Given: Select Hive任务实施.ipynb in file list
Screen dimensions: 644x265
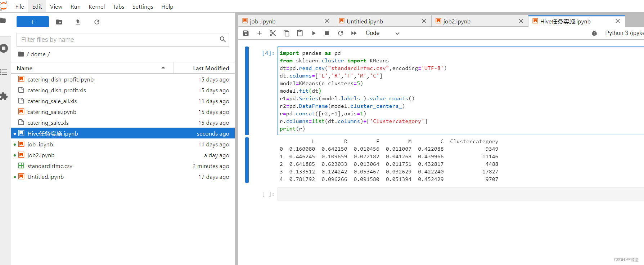Looking at the screenshot, I should click(123, 133).
